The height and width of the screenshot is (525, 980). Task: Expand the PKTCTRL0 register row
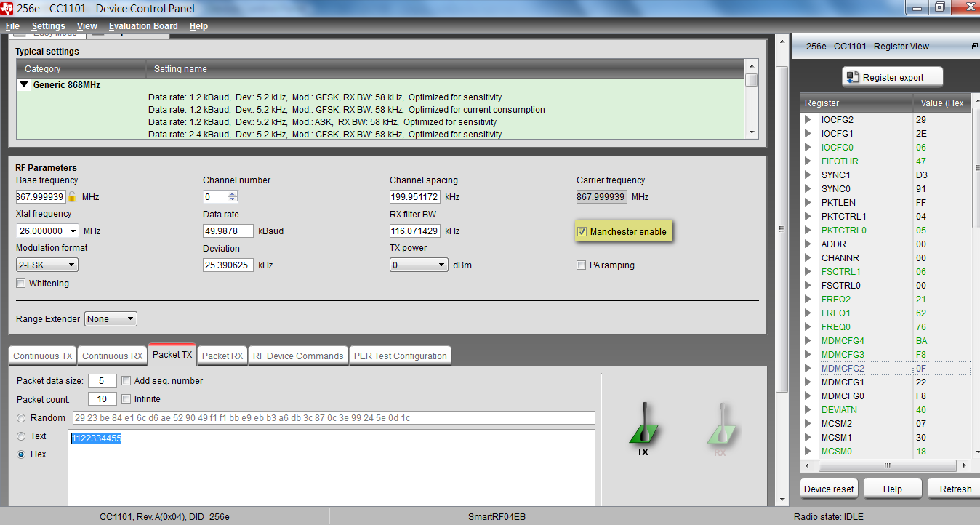point(808,231)
